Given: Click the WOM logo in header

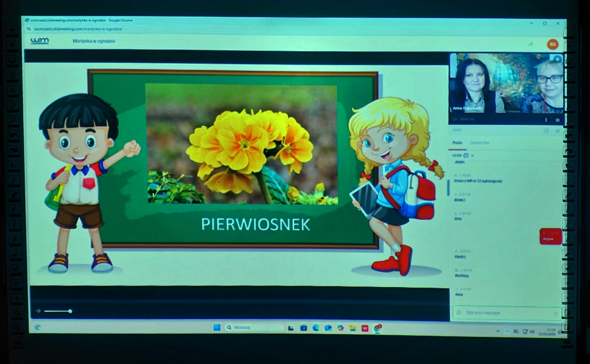Looking at the screenshot, I should [40, 41].
